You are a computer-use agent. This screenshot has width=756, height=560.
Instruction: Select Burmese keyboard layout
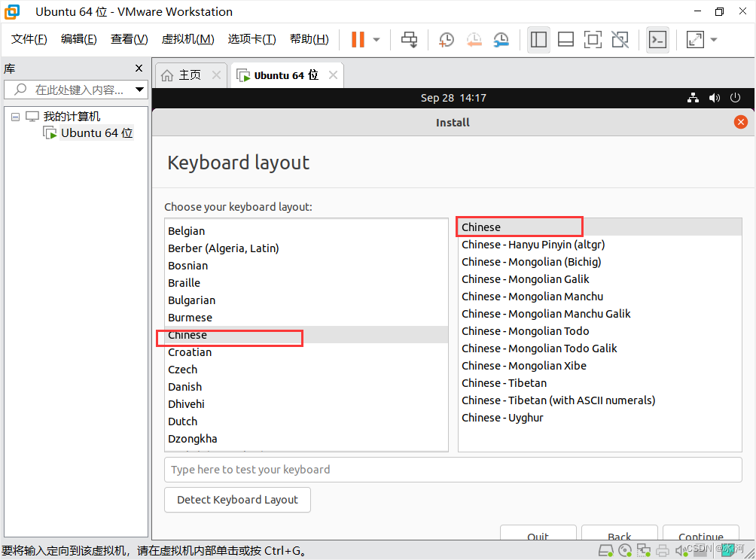[306, 318]
